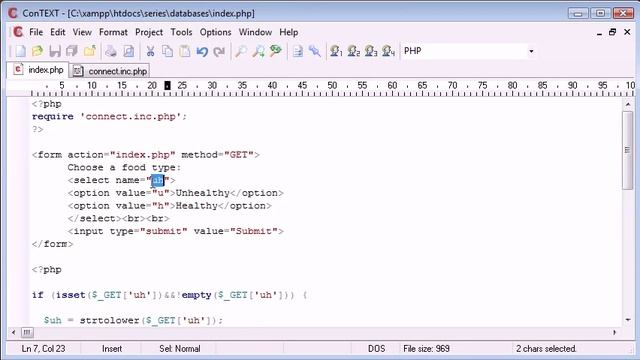Open the PHP highlighter dropdown

[x=531, y=51]
